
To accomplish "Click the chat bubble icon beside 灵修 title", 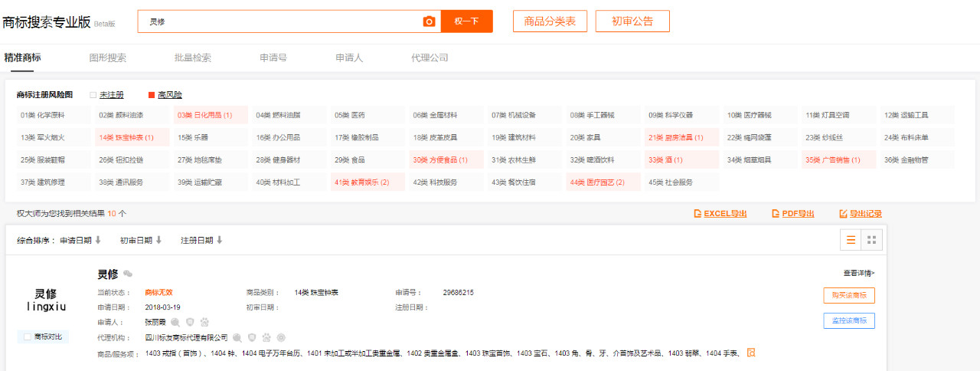I will [128, 274].
